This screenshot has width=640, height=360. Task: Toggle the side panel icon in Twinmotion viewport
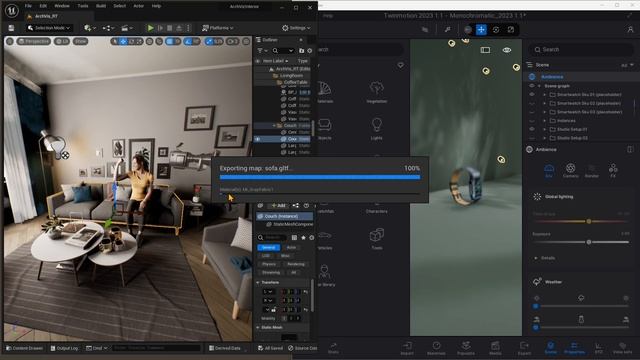click(x=485, y=50)
